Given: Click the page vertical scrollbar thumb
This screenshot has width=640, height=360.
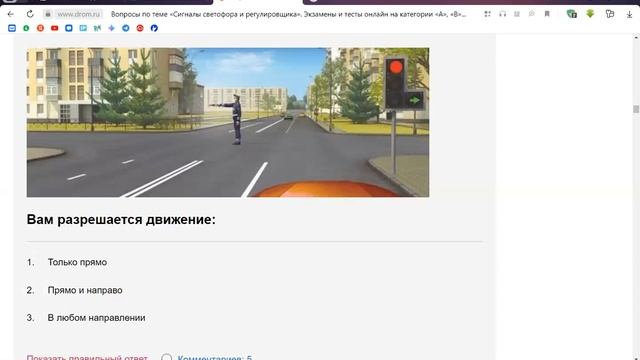Looking at the screenshot, I should (636, 109).
